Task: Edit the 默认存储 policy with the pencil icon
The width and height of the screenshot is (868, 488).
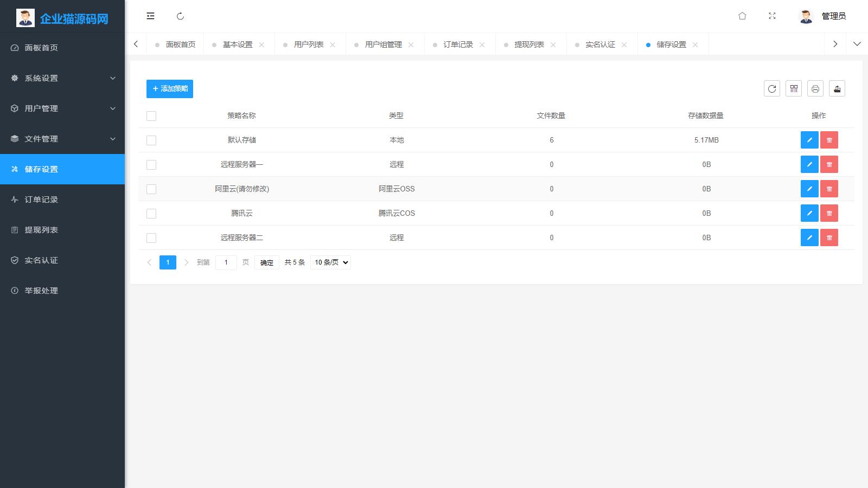Action: pos(809,140)
